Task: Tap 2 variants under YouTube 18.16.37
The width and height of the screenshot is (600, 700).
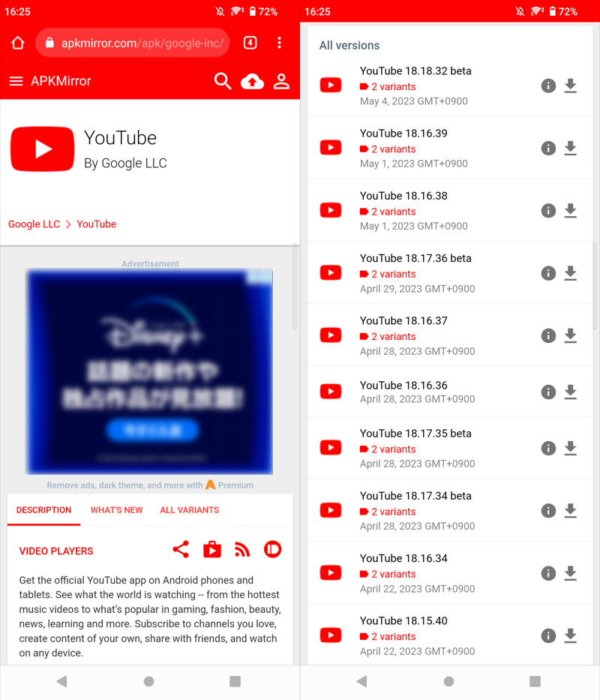Action: coord(388,337)
